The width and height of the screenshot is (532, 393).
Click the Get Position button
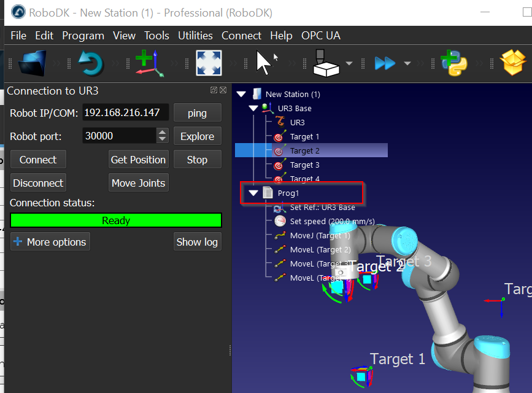139,160
